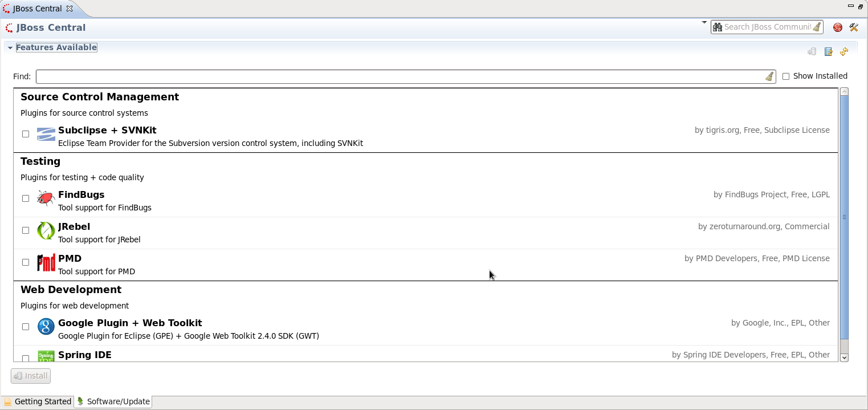Enable the PMD checkbox
Screen dimensions: 868x410
pos(26,262)
